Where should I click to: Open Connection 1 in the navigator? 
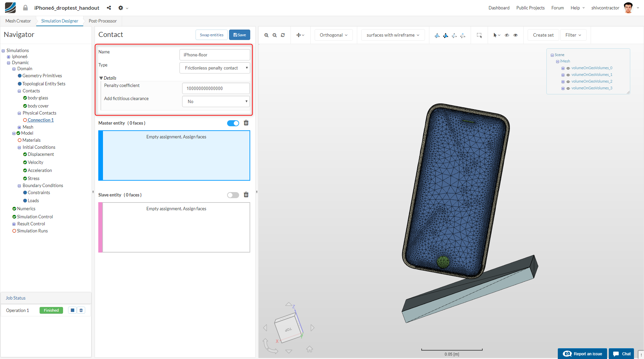[x=41, y=120]
